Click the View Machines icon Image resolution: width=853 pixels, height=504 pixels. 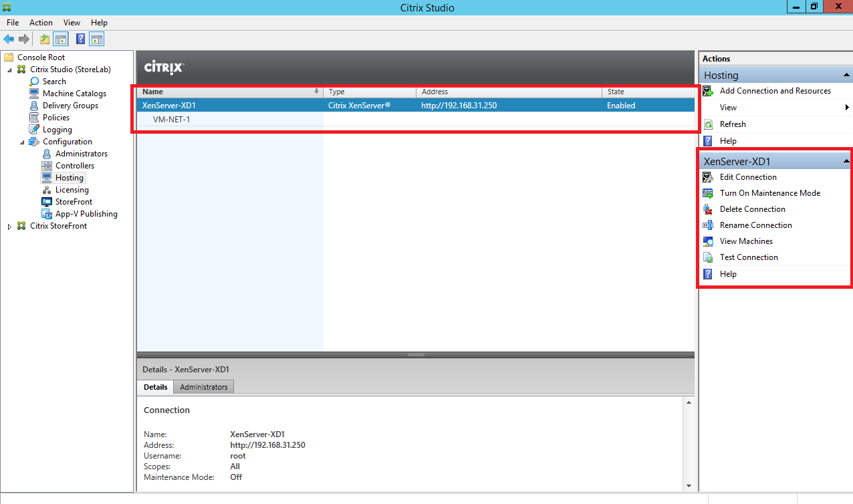[708, 241]
